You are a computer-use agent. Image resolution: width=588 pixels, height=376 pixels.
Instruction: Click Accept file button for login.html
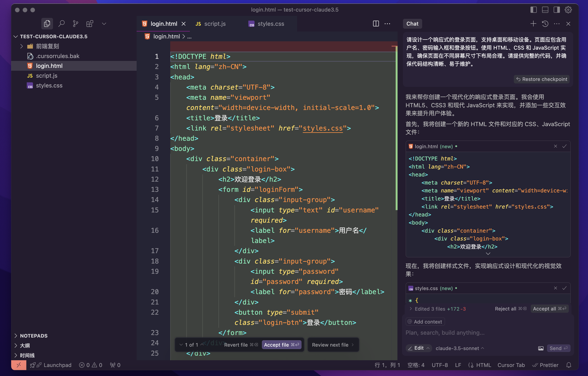(x=281, y=345)
